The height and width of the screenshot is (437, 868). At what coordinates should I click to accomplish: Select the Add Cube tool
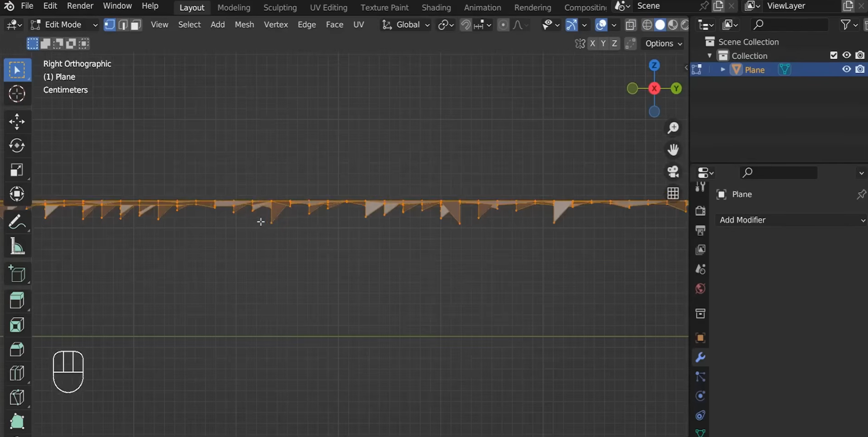pyautogui.click(x=17, y=274)
